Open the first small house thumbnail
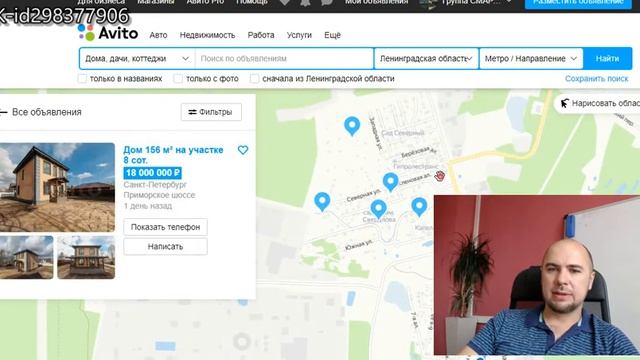The image size is (640, 360). 27,258
